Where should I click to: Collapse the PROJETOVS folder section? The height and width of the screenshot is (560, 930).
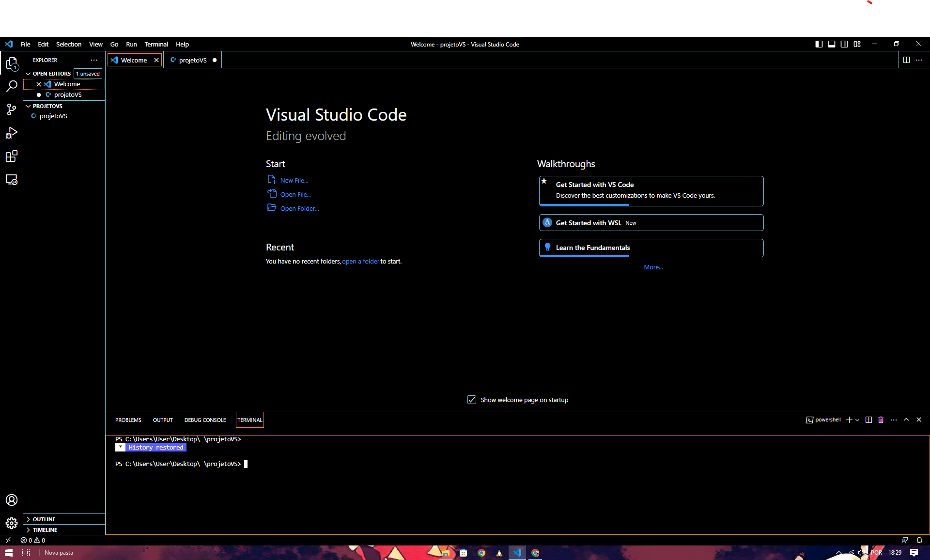(64, 106)
